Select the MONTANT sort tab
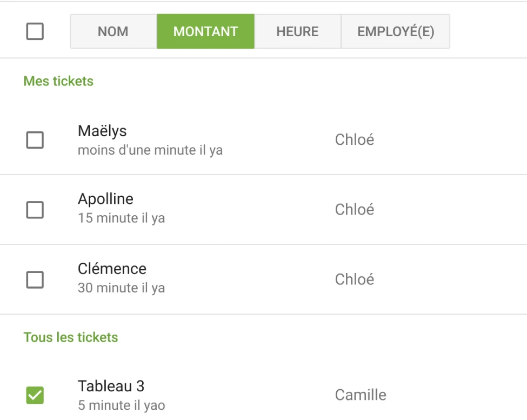This screenshot has width=527, height=420. click(205, 31)
